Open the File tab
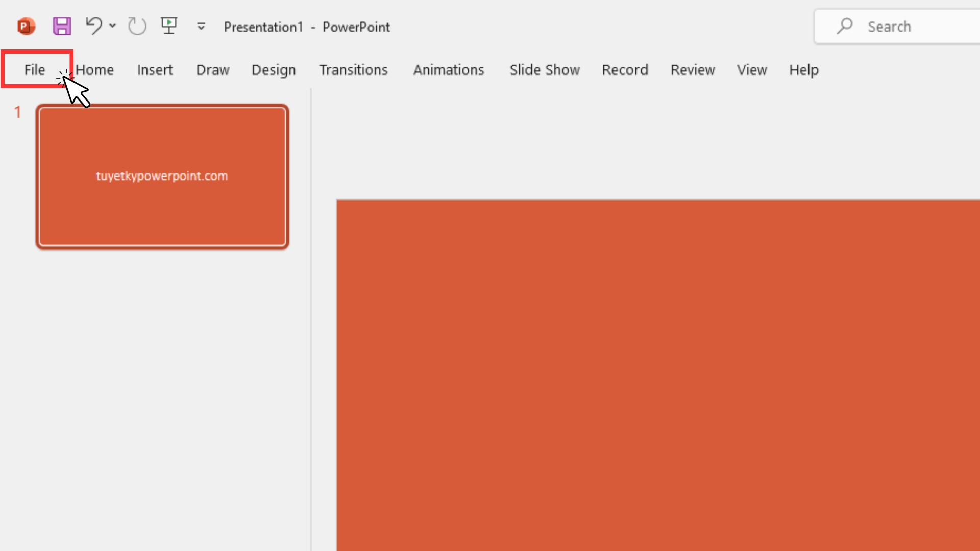This screenshot has height=551, width=980. pos(35,70)
